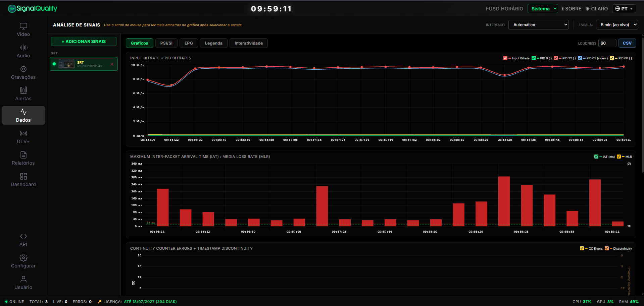Toggle the PID 0 series checkbox
Viewport: 644px width, 306px height.
pyautogui.click(x=534, y=58)
